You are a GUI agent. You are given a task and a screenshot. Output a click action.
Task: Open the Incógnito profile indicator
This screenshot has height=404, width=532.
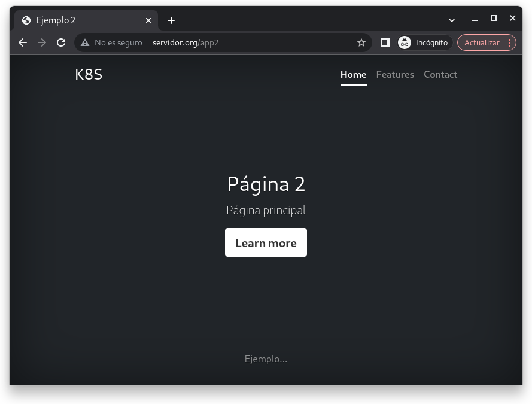[424, 42]
